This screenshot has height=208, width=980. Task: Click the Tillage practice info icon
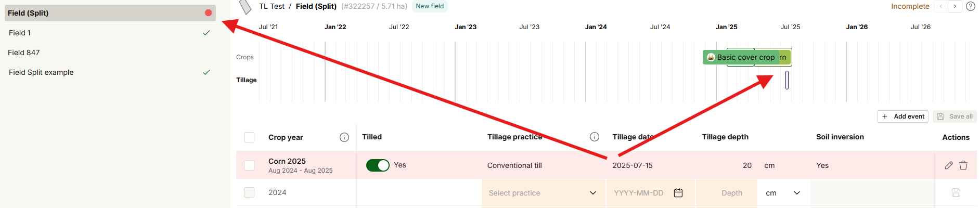[595, 137]
